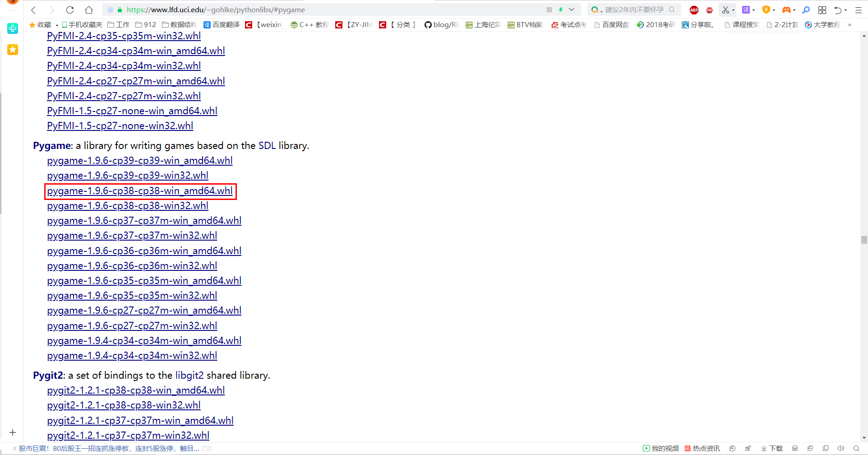868x455 pixels.
Task: Open the 工作 bookmark folder
Action: click(118, 25)
